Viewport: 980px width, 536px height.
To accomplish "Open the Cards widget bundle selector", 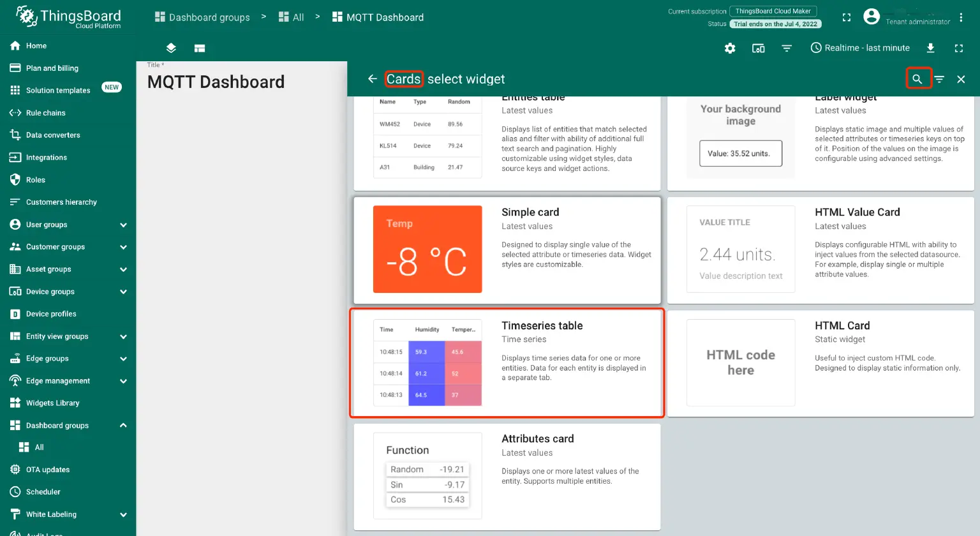I will coord(404,78).
